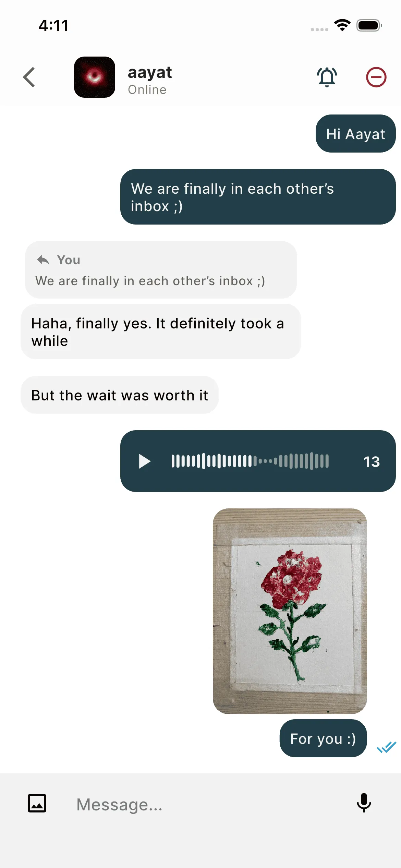Tap the double check read receipt icon
Image resolution: width=401 pixels, height=868 pixels.
click(x=387, y=747)
